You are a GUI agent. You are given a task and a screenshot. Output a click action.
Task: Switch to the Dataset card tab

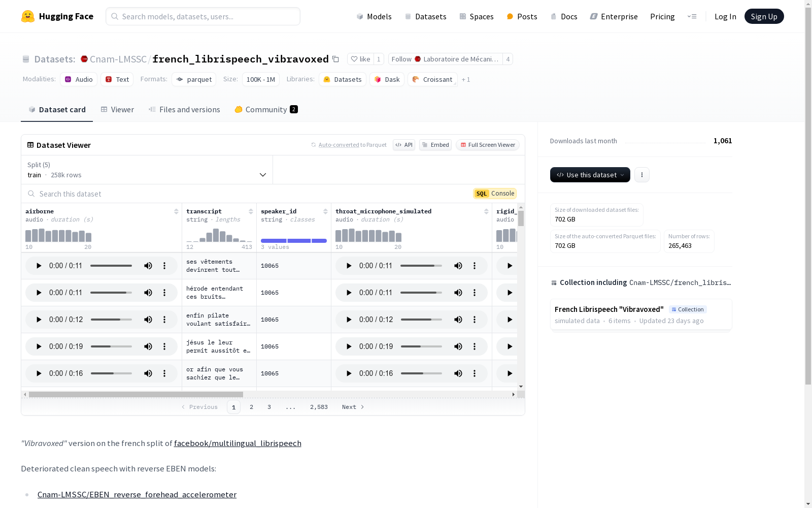pos(57,110)
